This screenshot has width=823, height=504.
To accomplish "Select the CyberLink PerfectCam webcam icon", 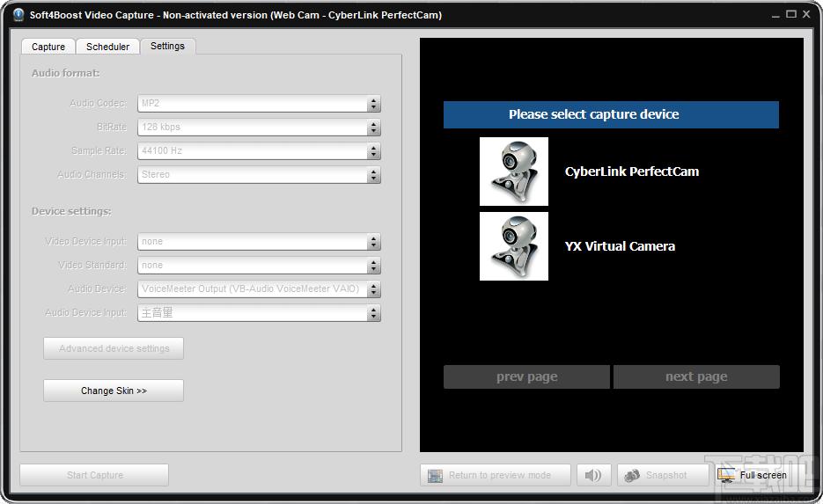I will [x=514, y=172].
